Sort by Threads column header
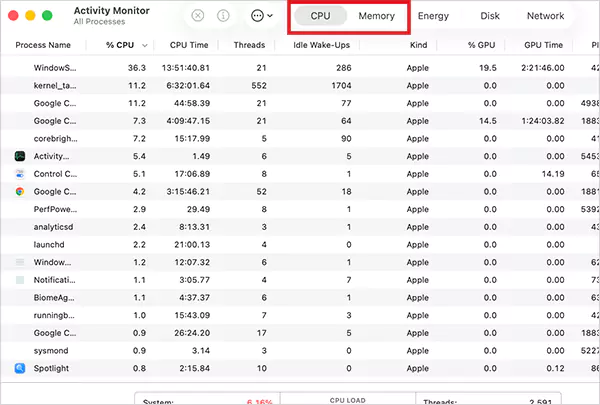The width and height of the screenshot is (600, 405). [249, 45]
